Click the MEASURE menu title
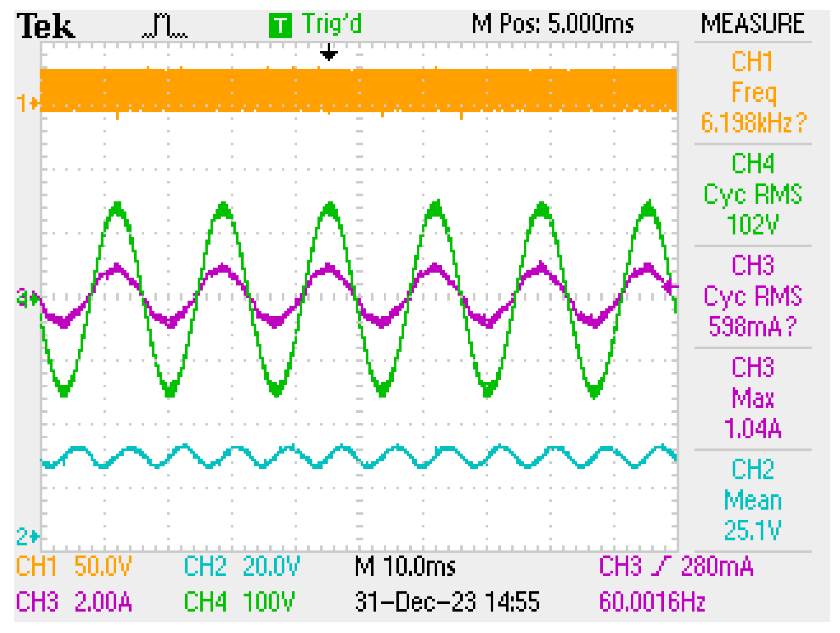 click(x=753, y=24)
